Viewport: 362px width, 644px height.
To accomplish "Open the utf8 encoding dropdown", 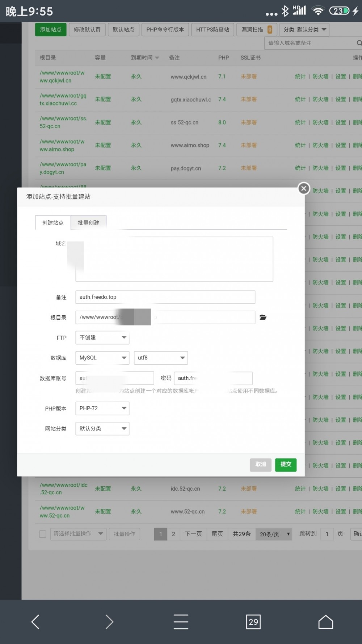I will click(161, 358).
